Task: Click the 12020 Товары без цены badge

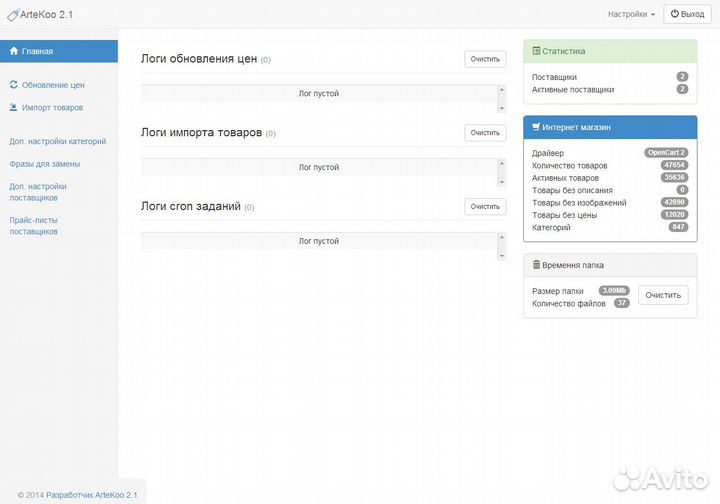Action: pyautogui.click(x=674, y=214)
